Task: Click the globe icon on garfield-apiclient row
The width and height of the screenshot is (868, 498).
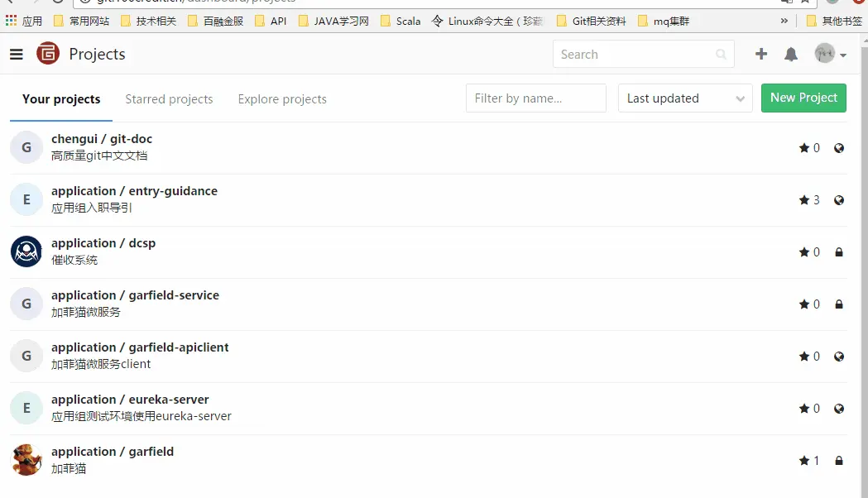Action: click(839, 356)
